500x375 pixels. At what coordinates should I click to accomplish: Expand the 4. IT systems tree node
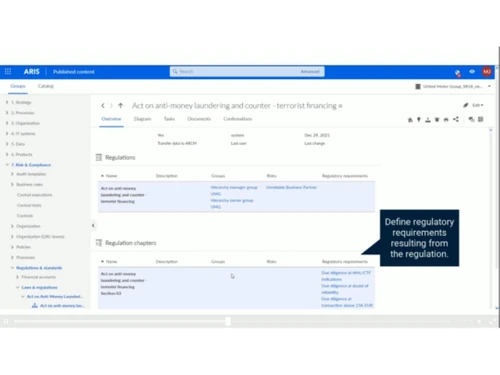coord(7,134)
